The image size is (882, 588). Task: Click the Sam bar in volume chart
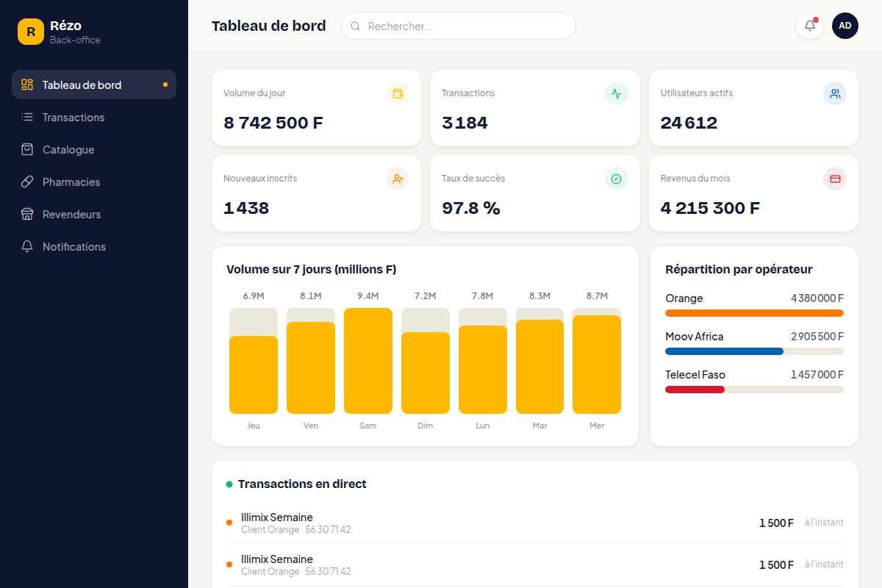point(368,361)
